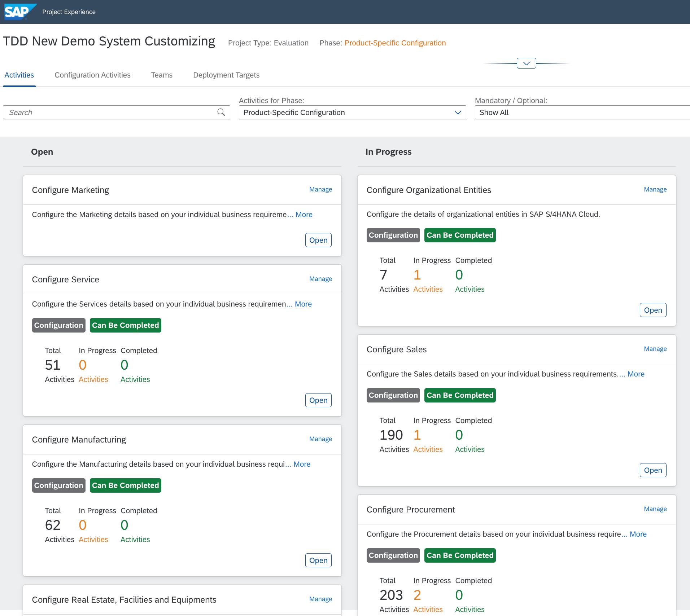
Task: Show More of Configure Manufacturing description
Action: pos(302,464)
